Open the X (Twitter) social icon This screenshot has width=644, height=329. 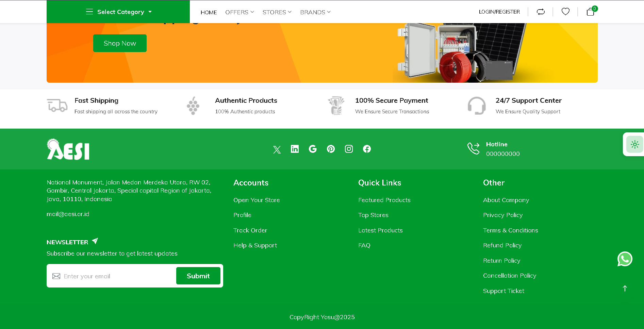click(277, 149)
